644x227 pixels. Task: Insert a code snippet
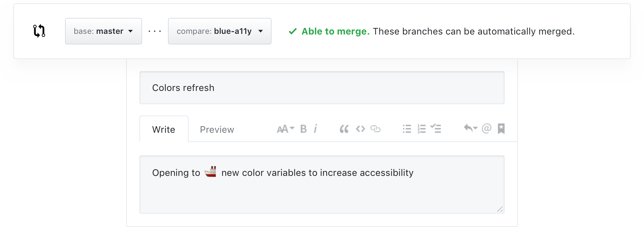click(360, 129)
